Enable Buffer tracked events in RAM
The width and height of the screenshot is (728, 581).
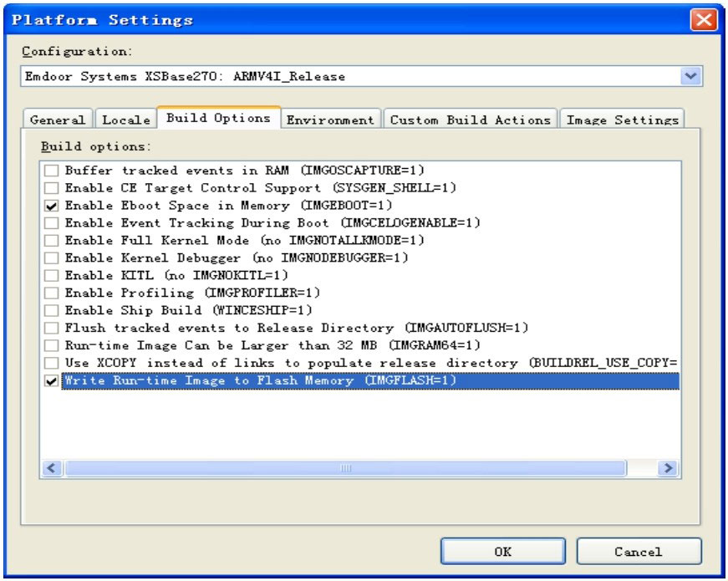(x=52, y=171)
